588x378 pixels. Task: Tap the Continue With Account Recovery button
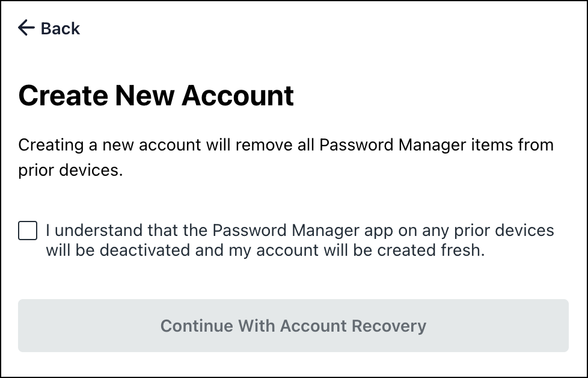pyautogui.click(x=293, y=326)
